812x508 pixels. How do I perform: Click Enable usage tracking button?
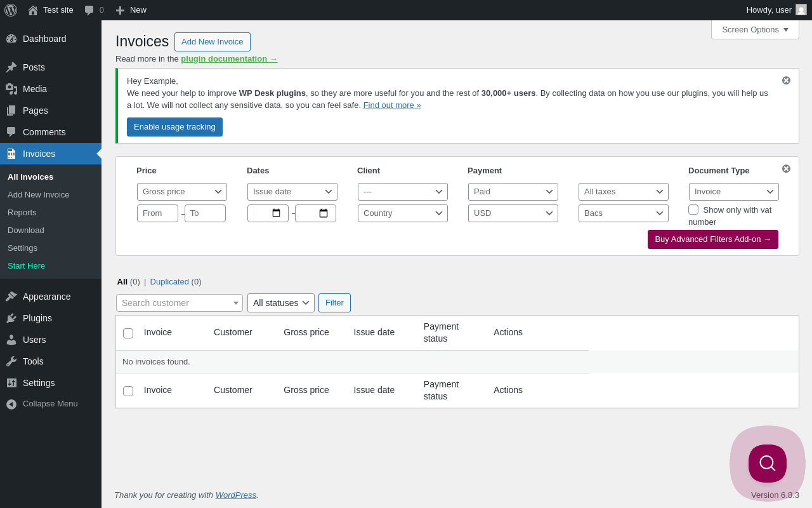click(x=174, y=127)
